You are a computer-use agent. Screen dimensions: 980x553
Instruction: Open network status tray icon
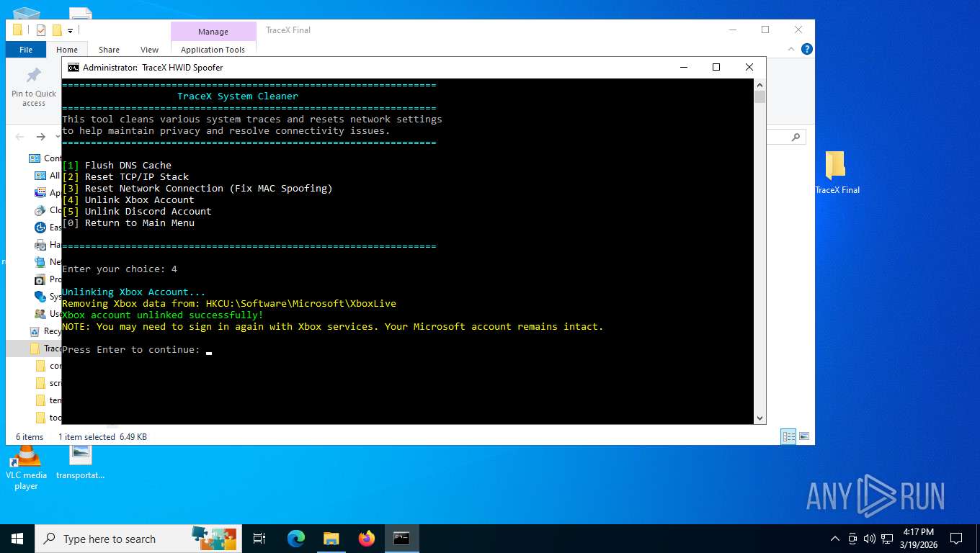pos(887,539)
